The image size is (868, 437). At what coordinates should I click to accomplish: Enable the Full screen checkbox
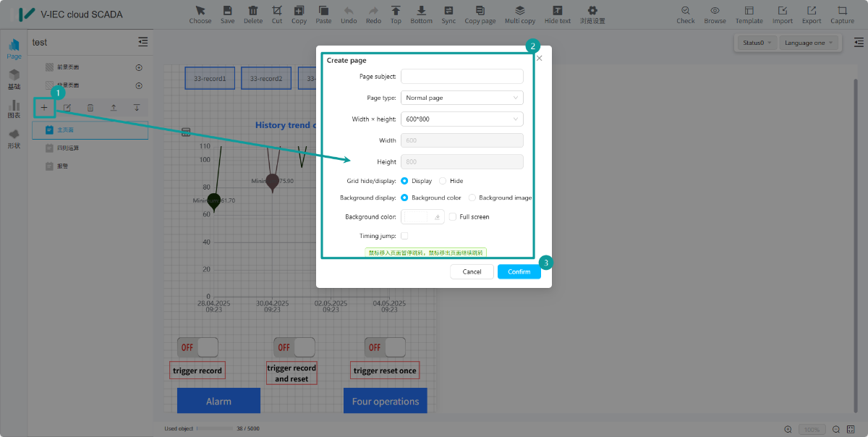453,216
